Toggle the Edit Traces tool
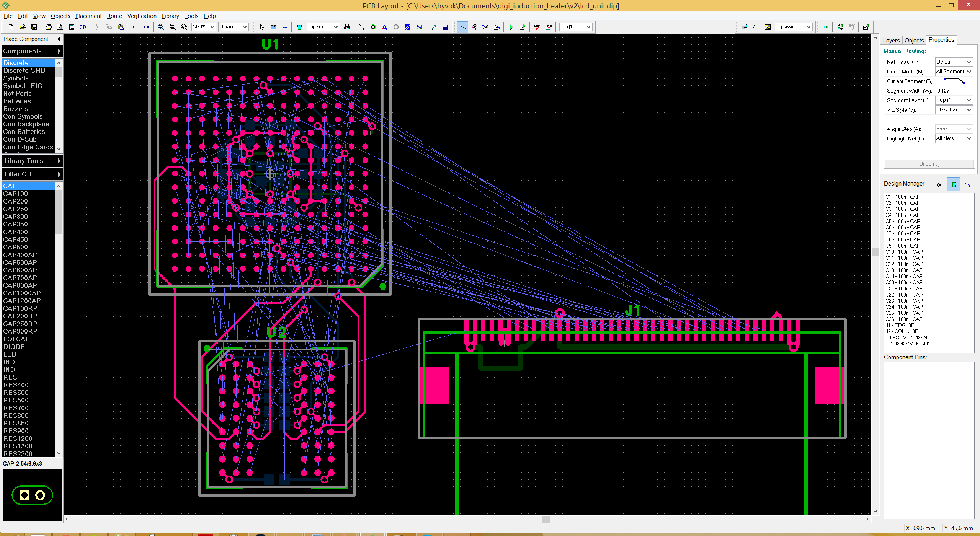Image resolution: width=980 pixels, height=536 pixels. click(474, 27)
